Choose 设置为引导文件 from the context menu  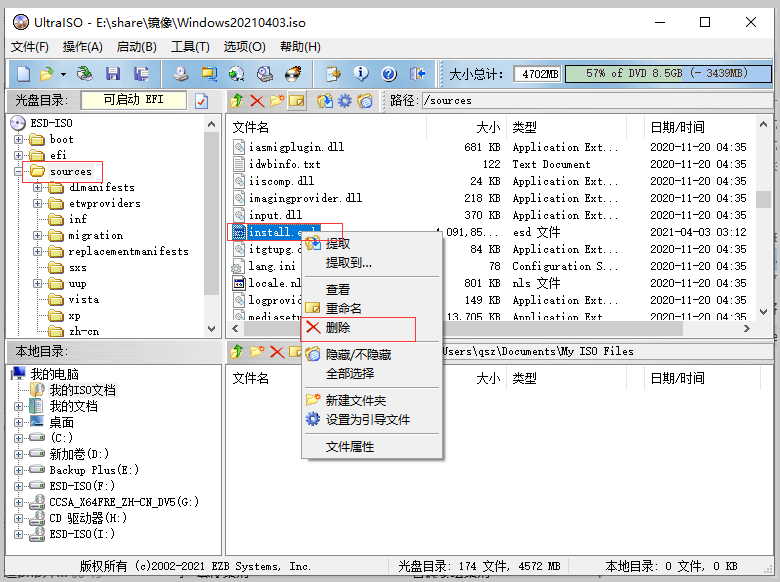coord(372,420)
